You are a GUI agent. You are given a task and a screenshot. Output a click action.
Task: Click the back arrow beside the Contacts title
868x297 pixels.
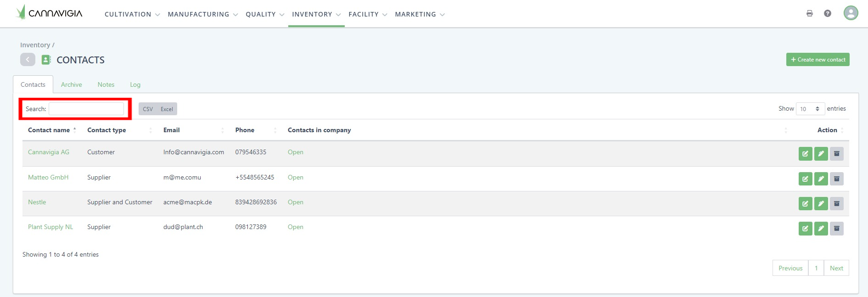[x=28, y=60]
